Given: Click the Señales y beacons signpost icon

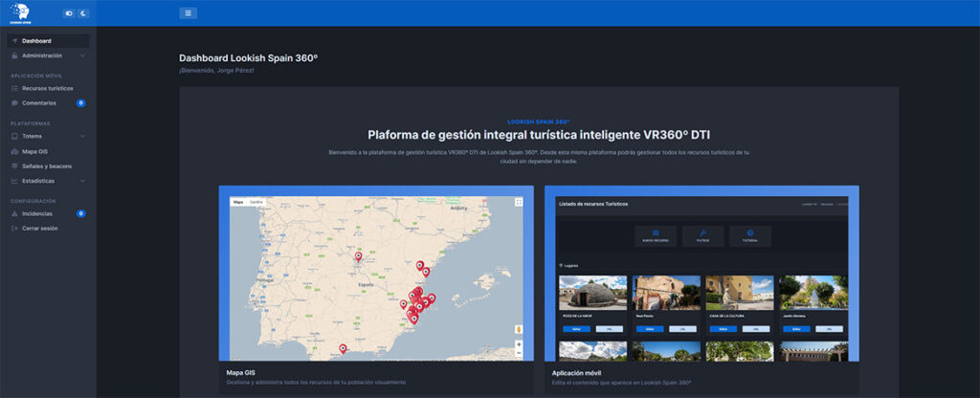Looking at the screenshot, I should [14, 166].
